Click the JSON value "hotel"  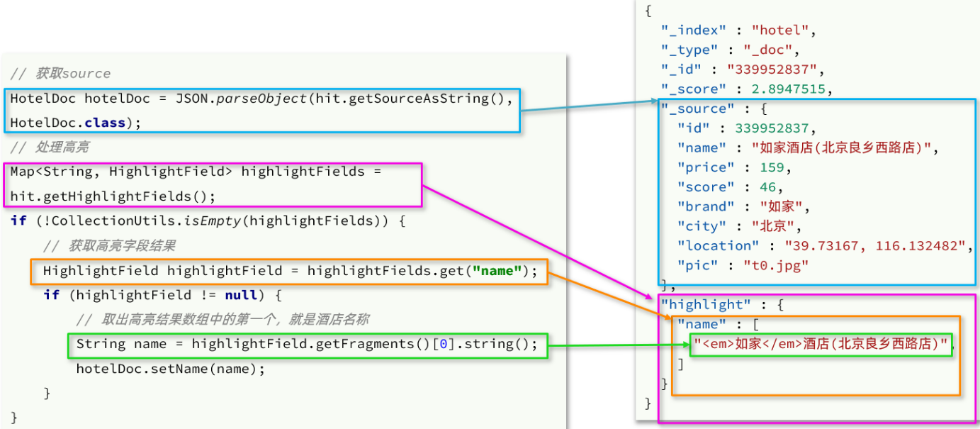[x=780, y=30]
